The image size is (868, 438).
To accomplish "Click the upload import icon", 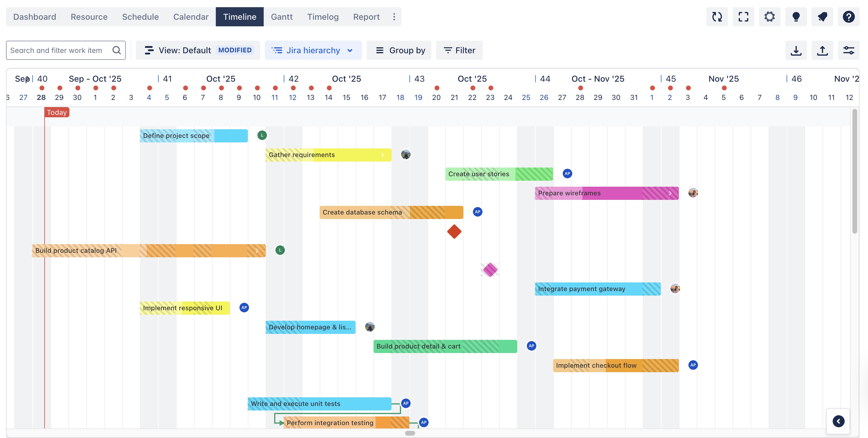I will click(822, 51).
